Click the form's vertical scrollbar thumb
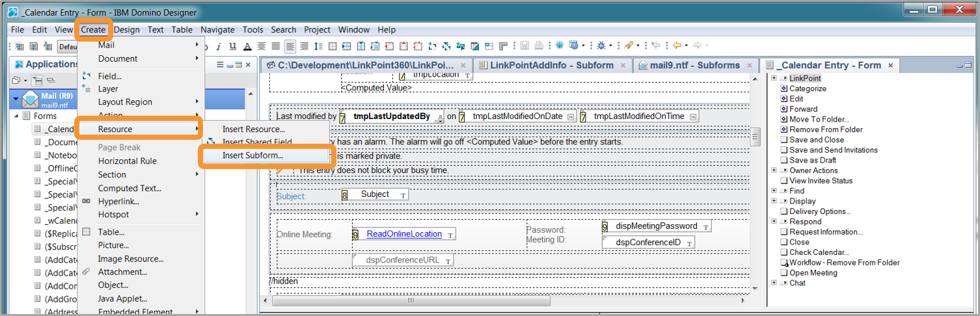The image size is (980, 316). click(755, 137)
